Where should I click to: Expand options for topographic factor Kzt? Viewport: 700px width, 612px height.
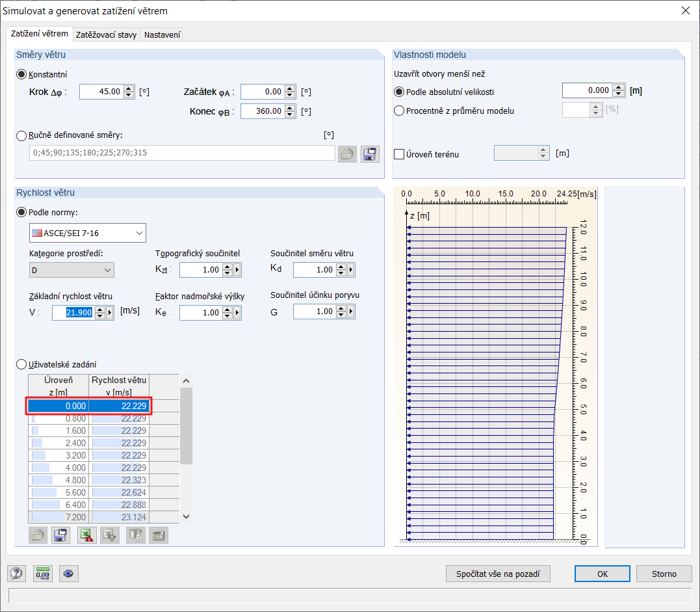236,270
